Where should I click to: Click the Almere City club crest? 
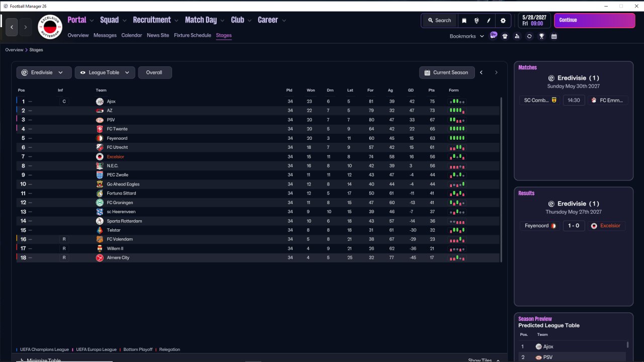100,257
